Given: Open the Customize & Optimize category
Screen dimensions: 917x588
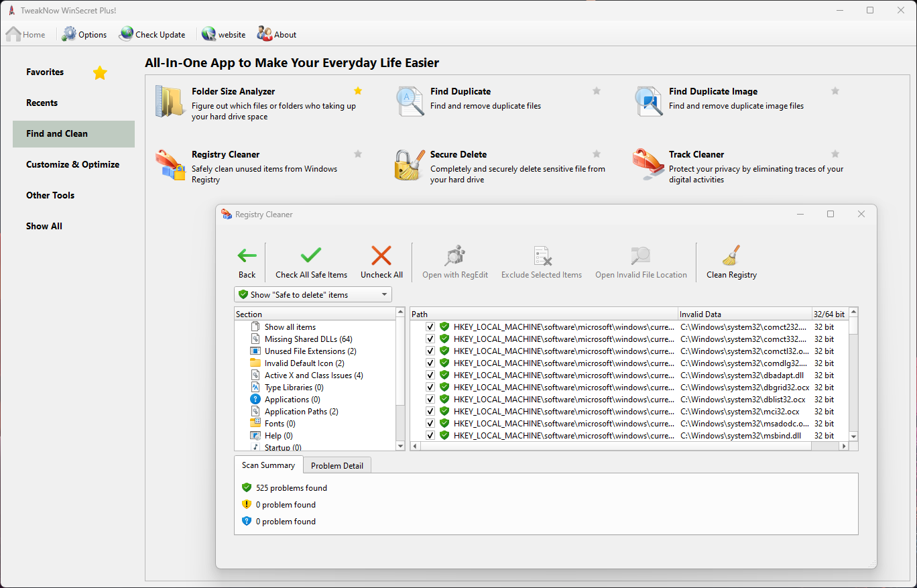Looking at the screenshot, I should 73,164.
